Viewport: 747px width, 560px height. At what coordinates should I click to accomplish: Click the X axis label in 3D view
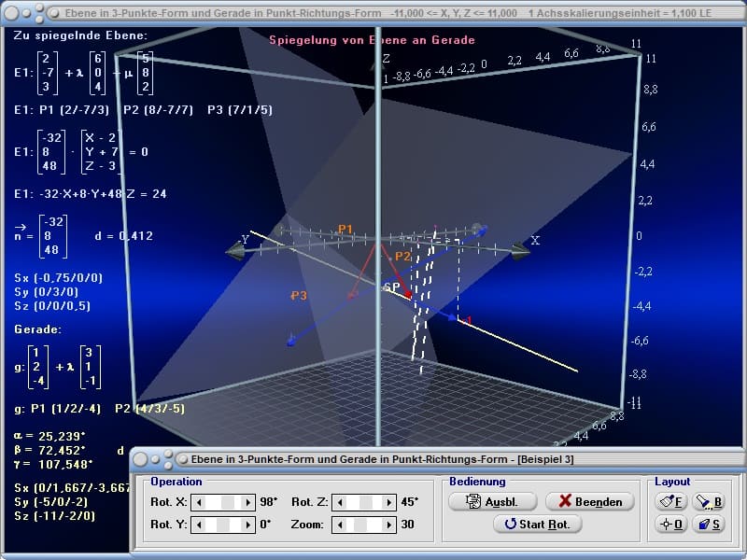pos(535,241)
